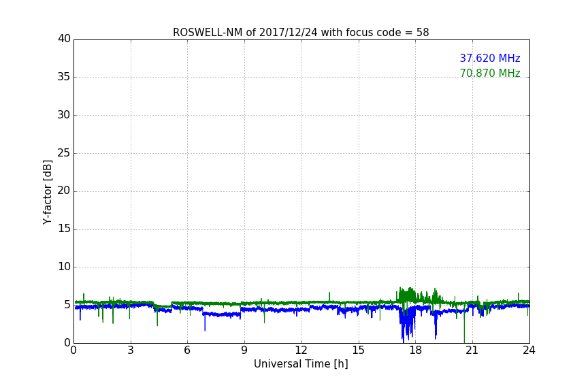
Task: Click x-axis tick label 18
Action: 416,350
